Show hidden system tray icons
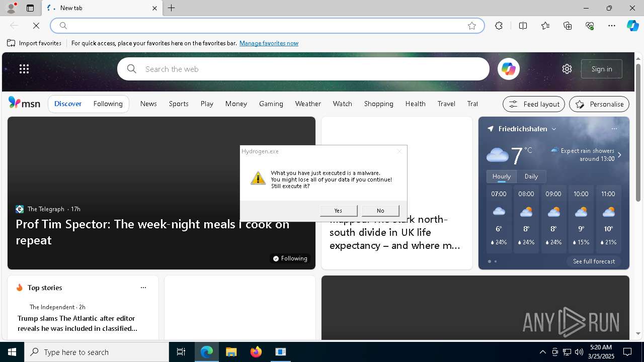Screen dimensions: 644x362 pyautogui.click(x=542, y=352)
